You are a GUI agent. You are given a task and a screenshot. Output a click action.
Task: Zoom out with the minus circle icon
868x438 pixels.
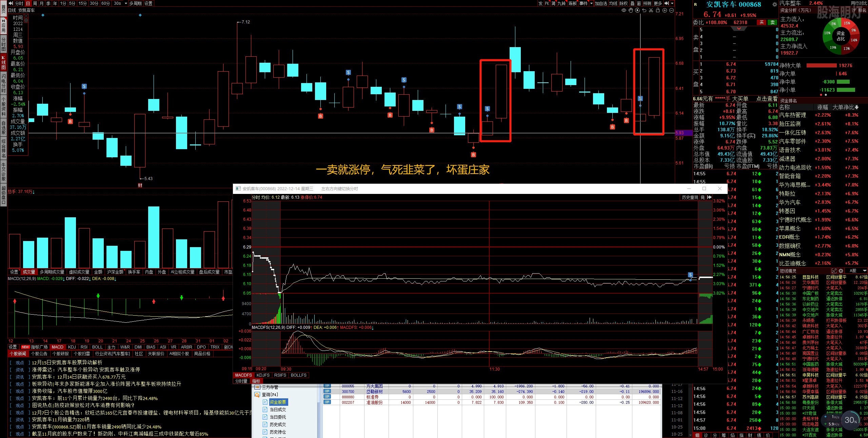pos(671,10)
